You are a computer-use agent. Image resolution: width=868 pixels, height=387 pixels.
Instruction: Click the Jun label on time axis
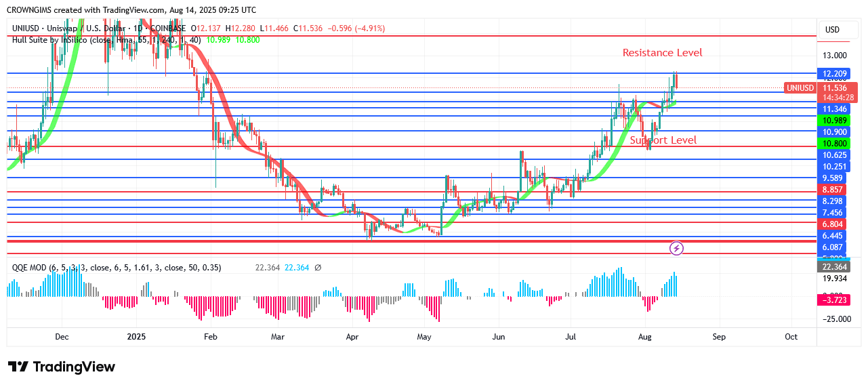(499, 337)
